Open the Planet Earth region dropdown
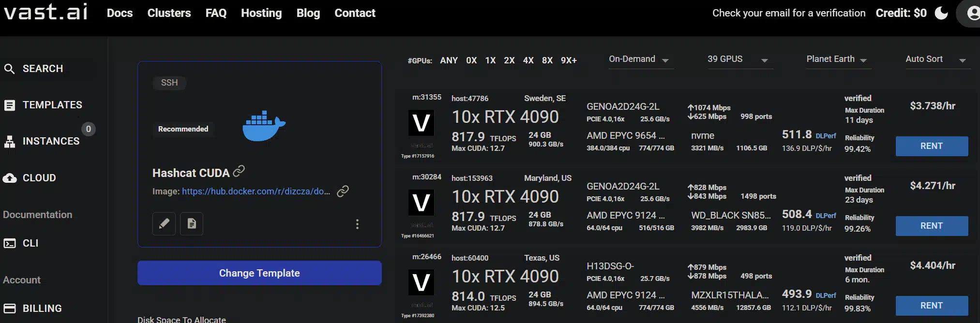Screen dimensions: 980x323 [839, 59]
